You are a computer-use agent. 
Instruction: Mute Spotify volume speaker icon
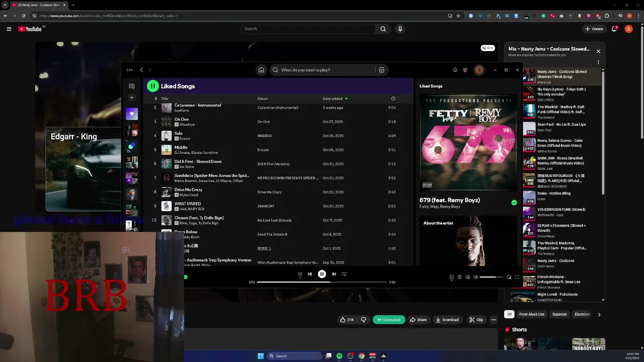coord(475,277)
